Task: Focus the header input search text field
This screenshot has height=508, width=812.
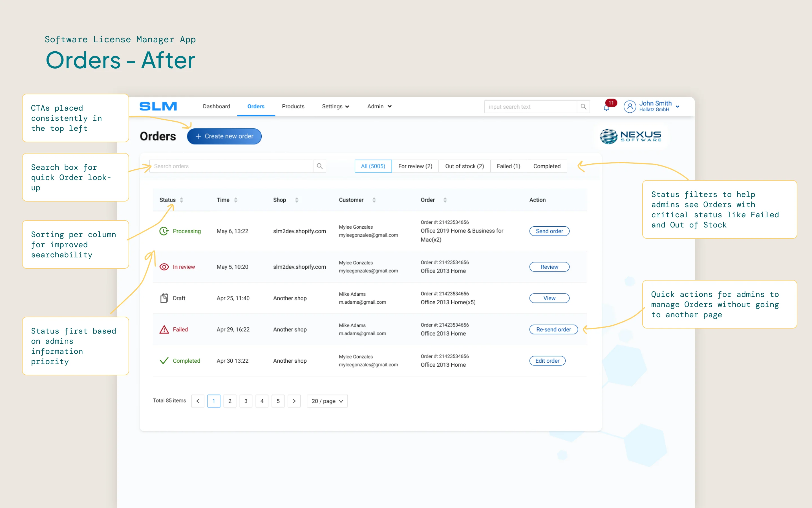Action: (x=531, y=106)
